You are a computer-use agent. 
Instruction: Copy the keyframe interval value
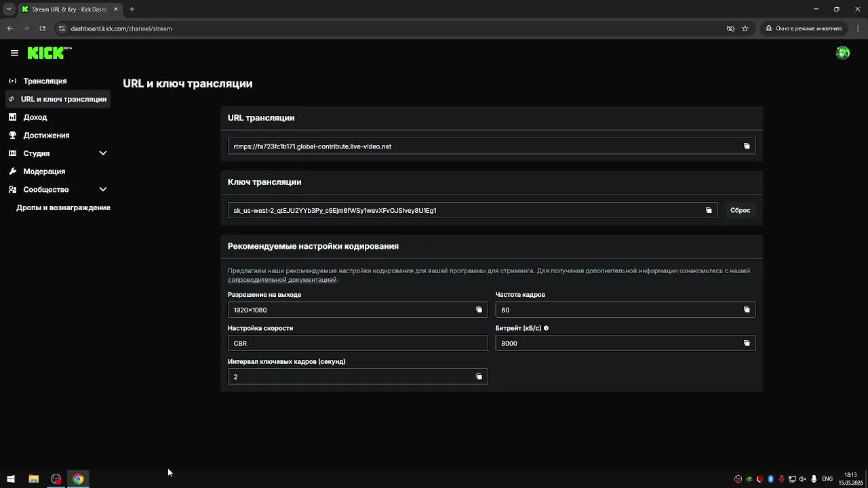tap(479, 377)
